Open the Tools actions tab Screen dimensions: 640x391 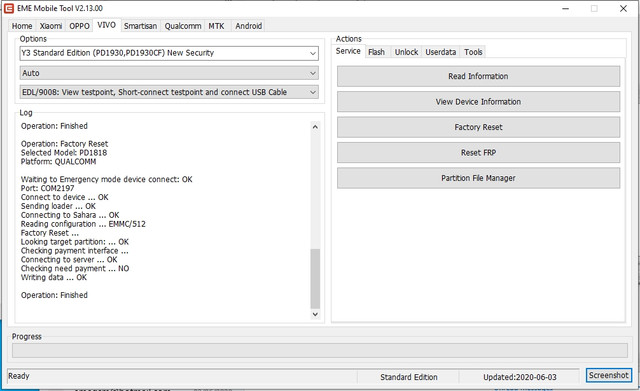[x=473, y=52]
